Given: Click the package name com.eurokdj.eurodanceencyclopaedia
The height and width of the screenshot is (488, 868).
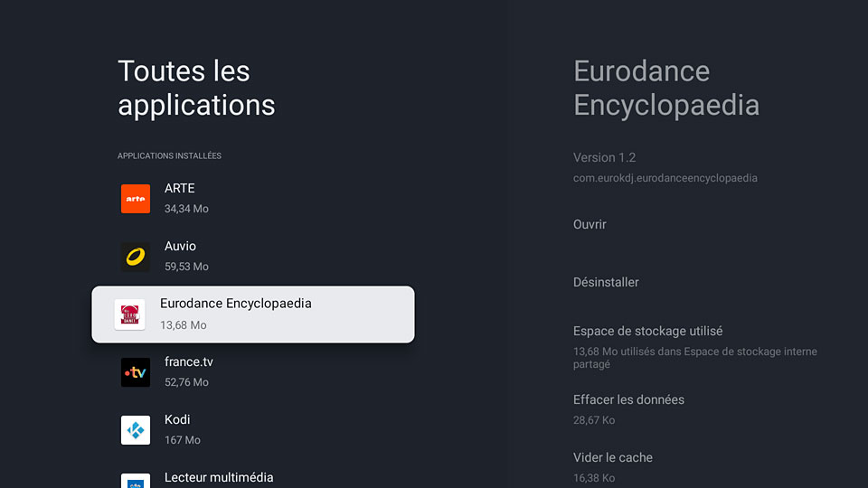Looking at the screenshot, I should [x=665, y=178].
